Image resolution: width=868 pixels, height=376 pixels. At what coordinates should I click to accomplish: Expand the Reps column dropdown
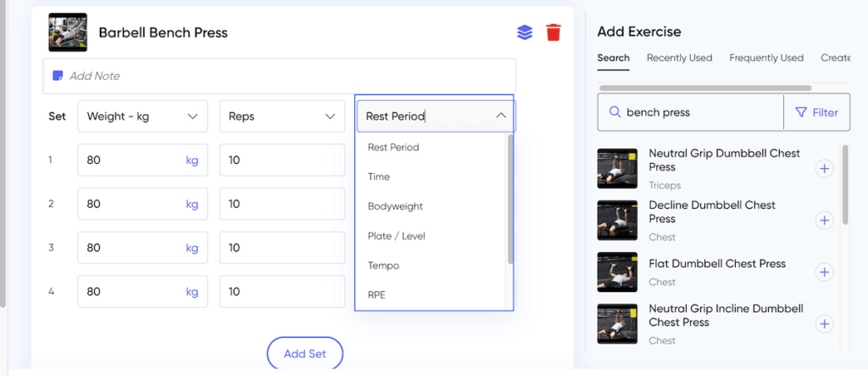282,116
